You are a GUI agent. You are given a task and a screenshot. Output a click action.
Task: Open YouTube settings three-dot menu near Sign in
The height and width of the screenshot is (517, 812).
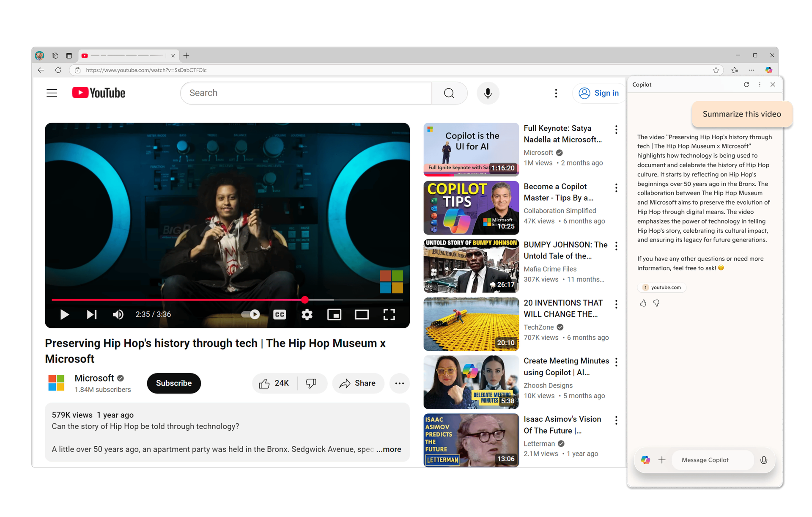(x=556, y=93)
